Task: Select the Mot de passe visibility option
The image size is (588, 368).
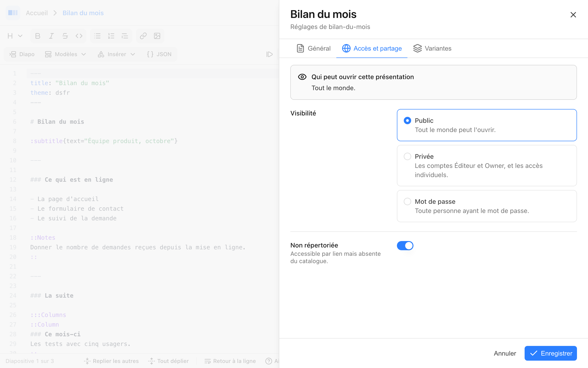Action: 487,206
